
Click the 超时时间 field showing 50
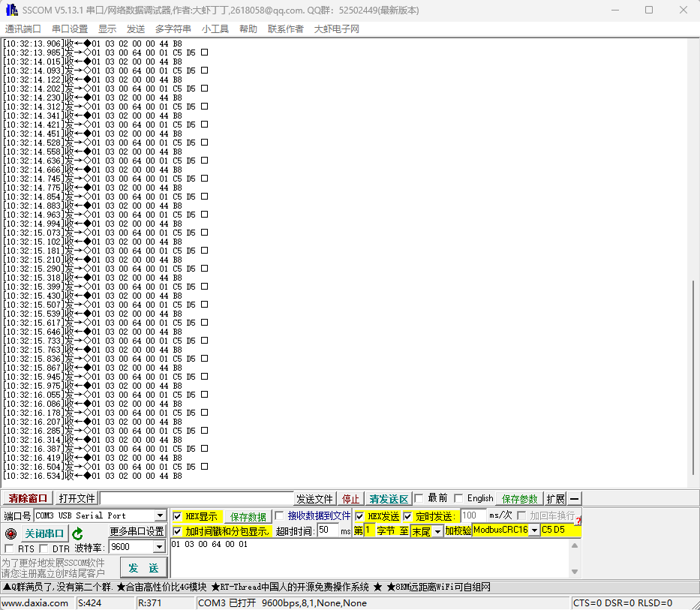(328, 530)
